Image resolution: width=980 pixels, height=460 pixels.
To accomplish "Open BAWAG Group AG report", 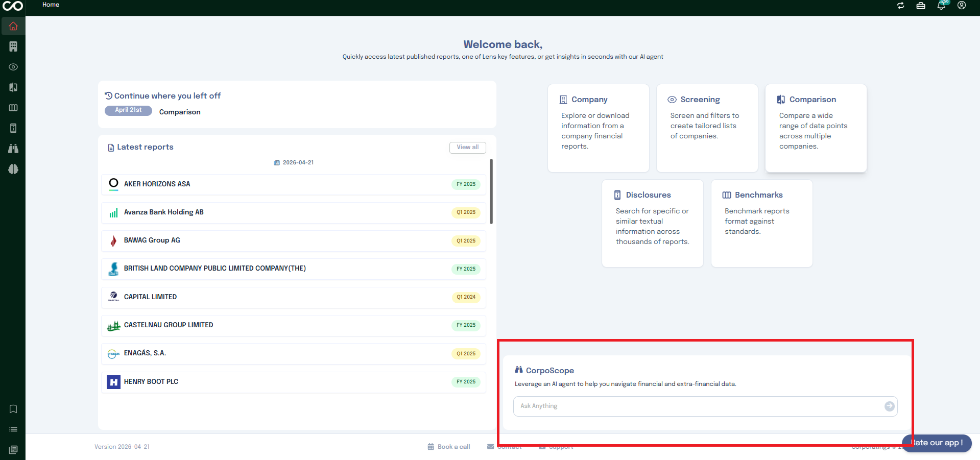I will point(294,240).
